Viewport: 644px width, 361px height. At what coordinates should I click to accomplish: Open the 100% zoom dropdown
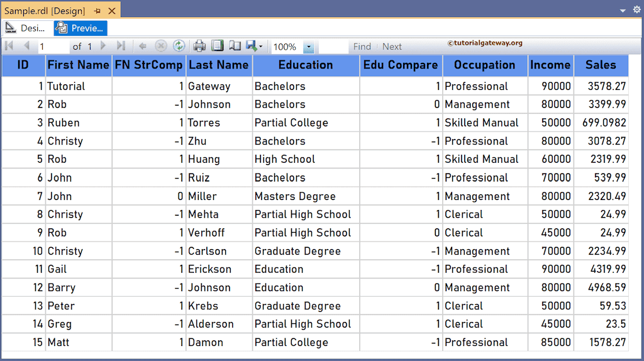(x=308, y=47)
